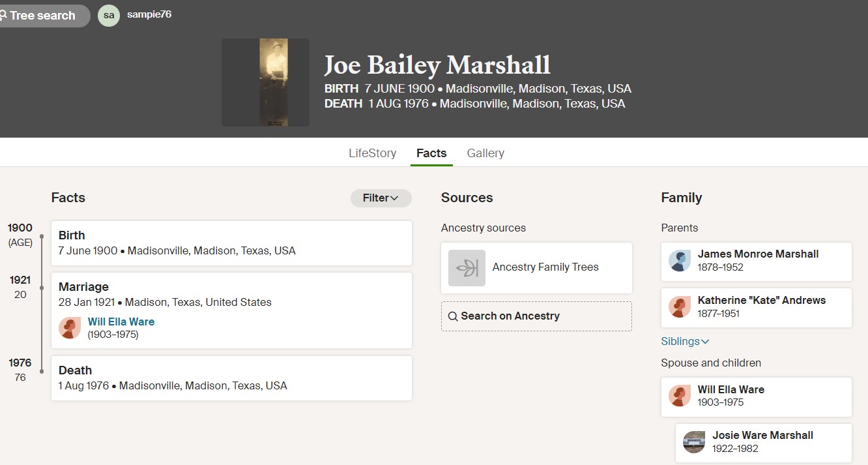Viewport: 868px width, 465px height.
Task: Click the Ancestry Family Trees leaf icon
Action: pyautogui.click(x=467, y=267)
